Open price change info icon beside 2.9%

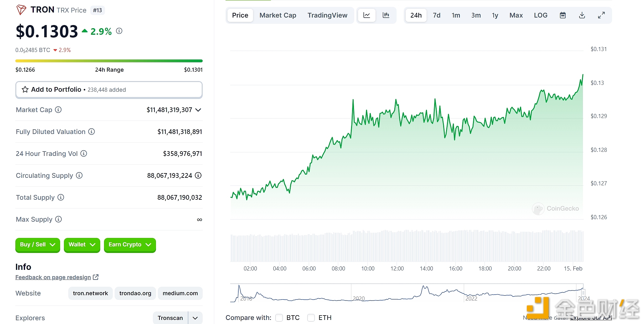pyautogui.click(x=119, y=31)
